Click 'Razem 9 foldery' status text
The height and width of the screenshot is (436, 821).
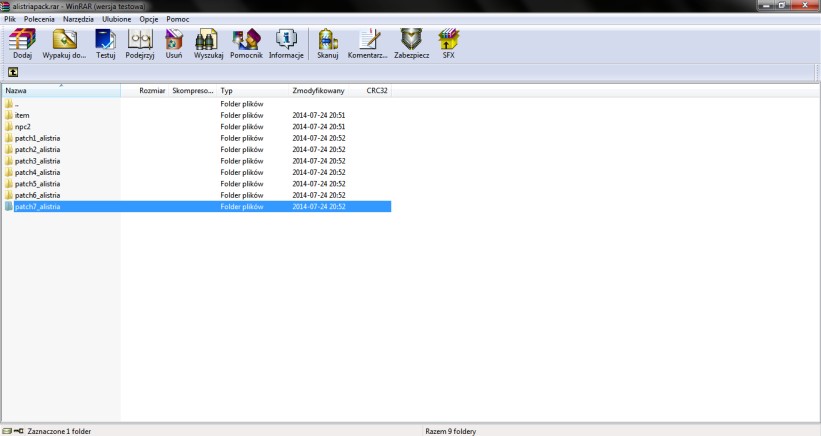[x=450, y=431]
